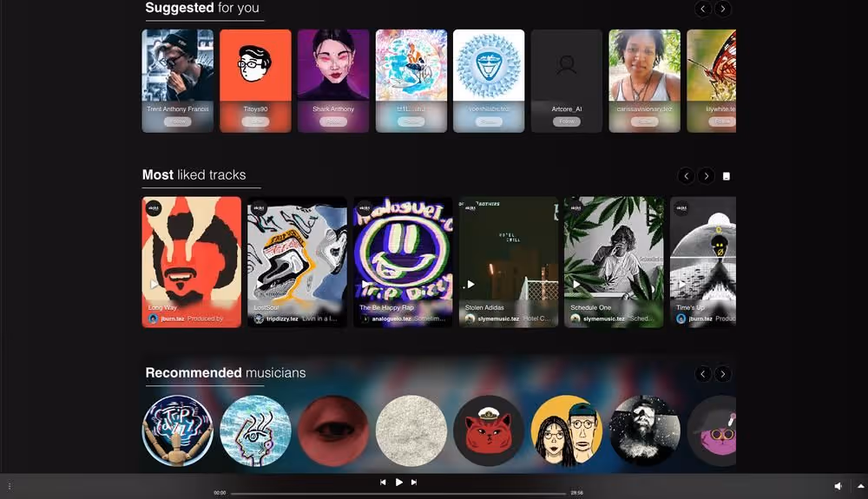Open the Titoys90 cartoon avatar card

255,65
